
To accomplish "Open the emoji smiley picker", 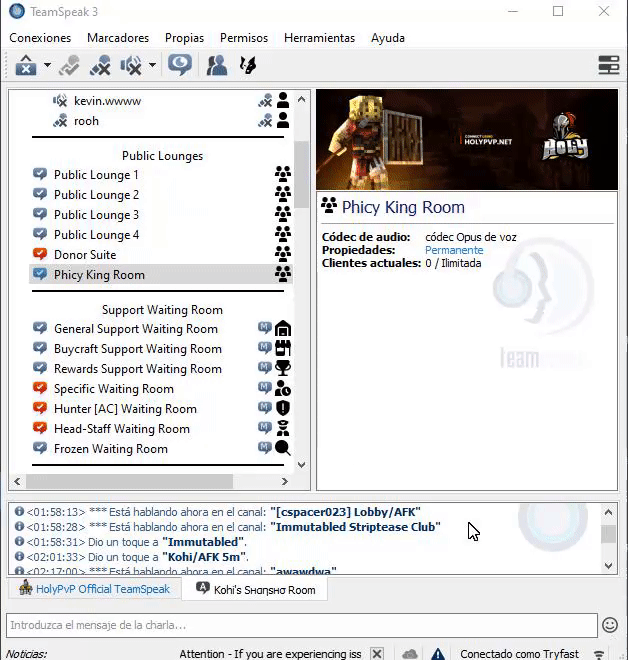I will point(610,625).
